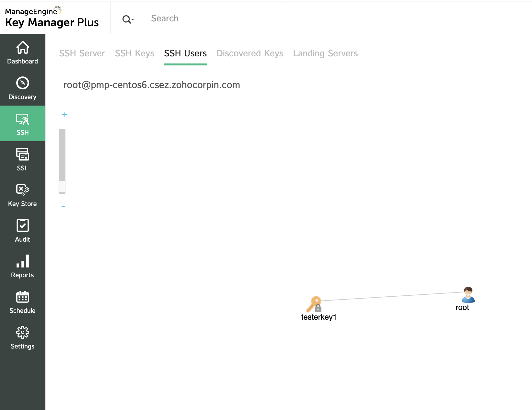Open the Dashboard from the sidebar
The height and width of the screenshot is (410, 532).
pos(22,53)
